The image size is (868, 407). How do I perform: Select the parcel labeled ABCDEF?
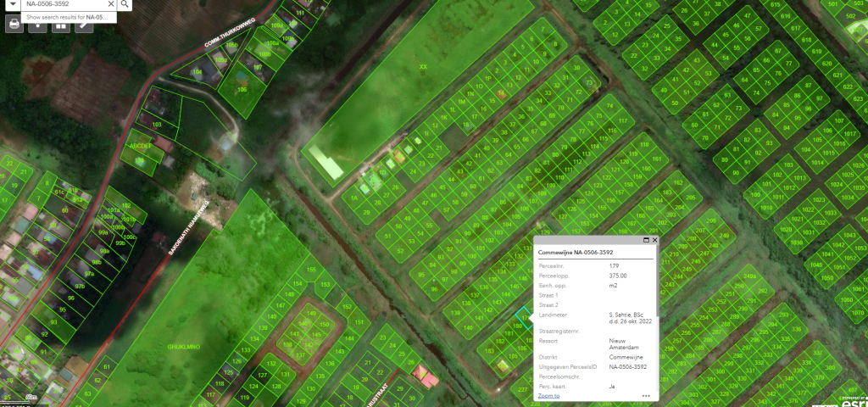pos(139,147)
